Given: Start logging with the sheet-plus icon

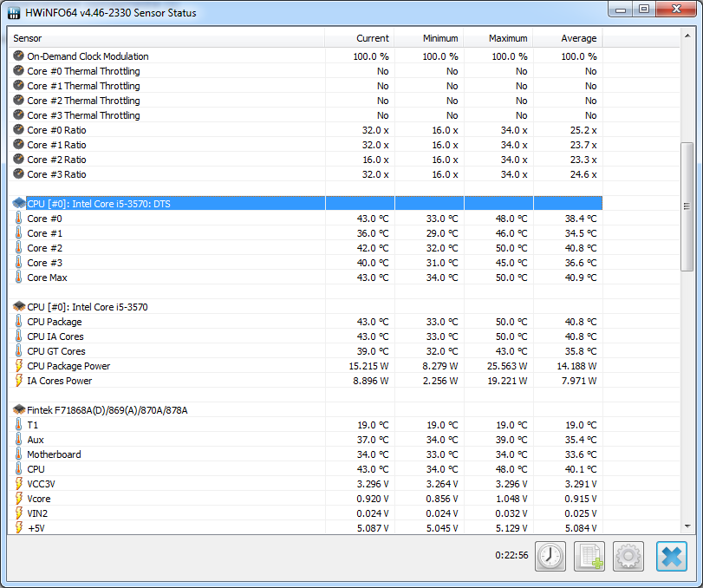Looking at the screenshot, I should point(589,556).
